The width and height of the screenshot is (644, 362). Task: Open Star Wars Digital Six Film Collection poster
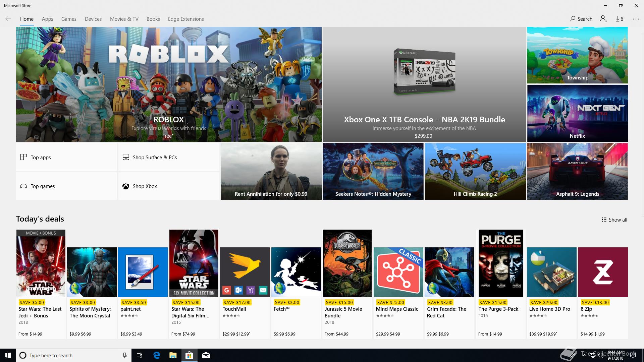[x=194, y=263]
